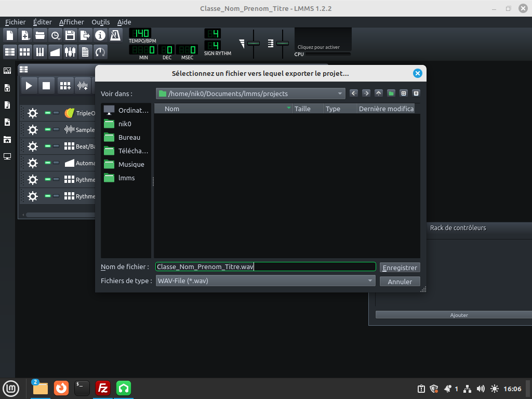The height and width of the screenshot is (399, 532).
Task: Open the "Fichiers de type" WAV-File dropdown
Action: click(265, 281)
